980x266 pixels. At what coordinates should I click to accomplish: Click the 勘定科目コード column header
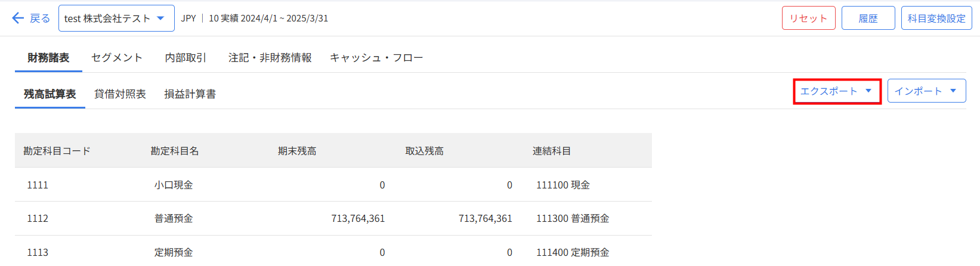click(x=57, y=151)
